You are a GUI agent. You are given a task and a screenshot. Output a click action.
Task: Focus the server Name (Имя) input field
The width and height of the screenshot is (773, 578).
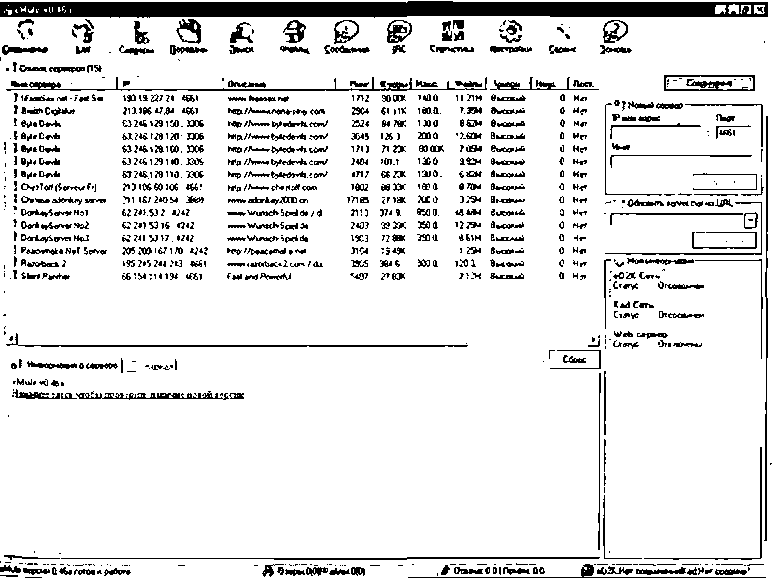click(x=681, y=161)
